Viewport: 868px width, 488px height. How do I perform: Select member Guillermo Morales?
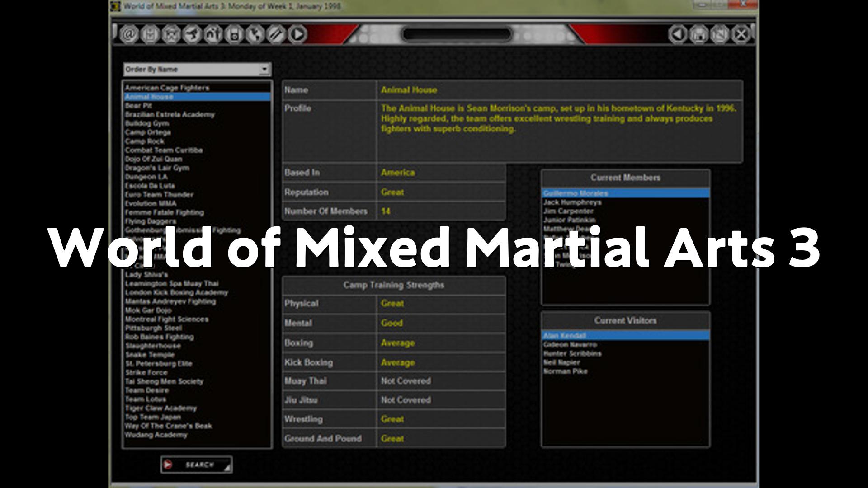tap(626, 193)
